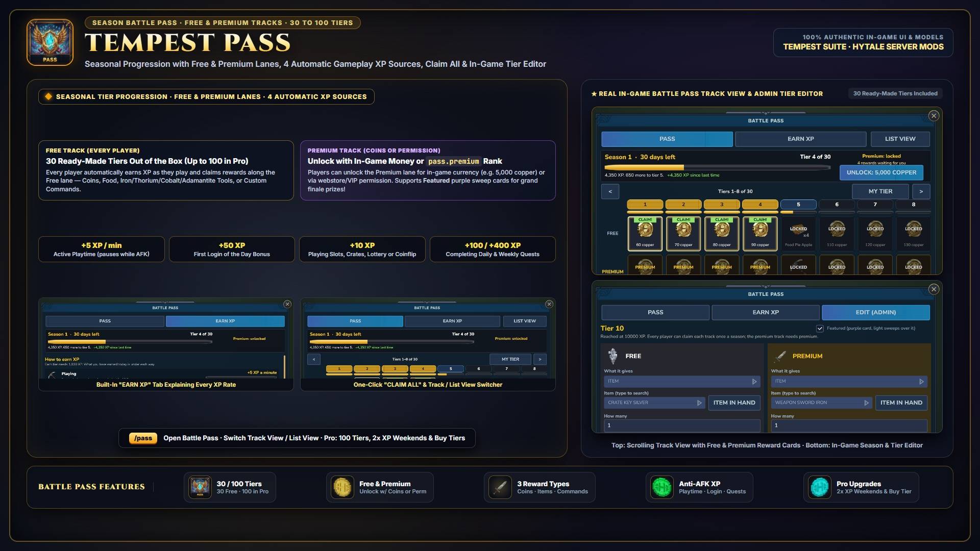The image size is (980, 551).
Task: Expand the PREMIUM 'What it gives' ITEM dropdown
Action: (x=849, y=382)
